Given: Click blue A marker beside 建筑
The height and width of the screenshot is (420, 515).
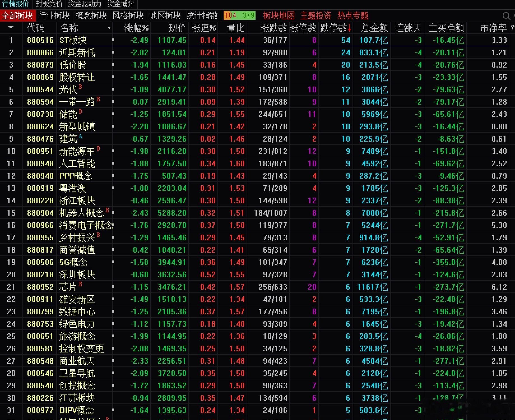Looking at the screenshot, I should [x=80, y=136].
